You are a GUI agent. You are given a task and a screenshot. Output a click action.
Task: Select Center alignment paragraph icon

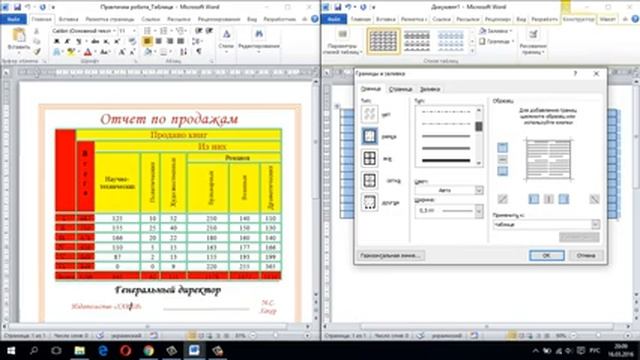pos(158,41)
